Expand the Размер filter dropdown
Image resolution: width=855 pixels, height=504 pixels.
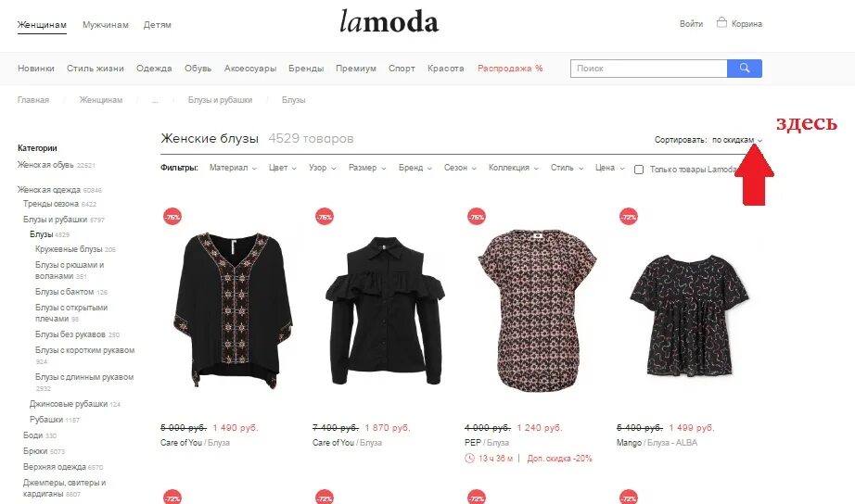(x=367, y=168)
